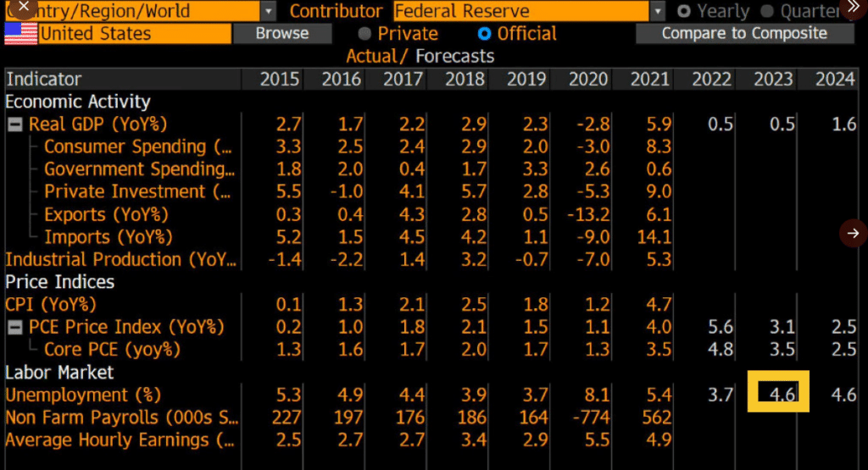Click the 2021 Real GDP value 5.9
The height and width of the screenshot is (470, 868).
(x=659, y=124)
